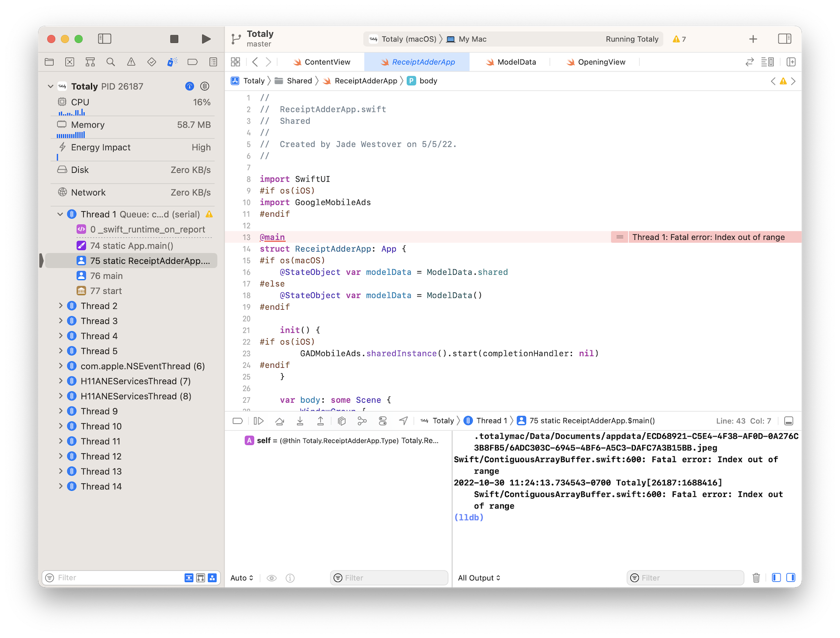The width and height of the screenshot is (840, 638).
Task: Click the Step over button
Action: [280, 421]
